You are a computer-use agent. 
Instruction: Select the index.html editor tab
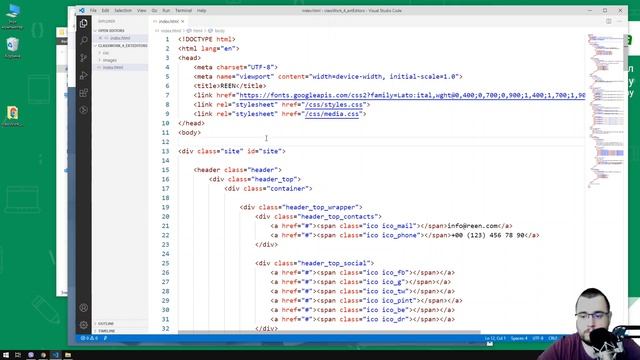click(x=169, y=21)
